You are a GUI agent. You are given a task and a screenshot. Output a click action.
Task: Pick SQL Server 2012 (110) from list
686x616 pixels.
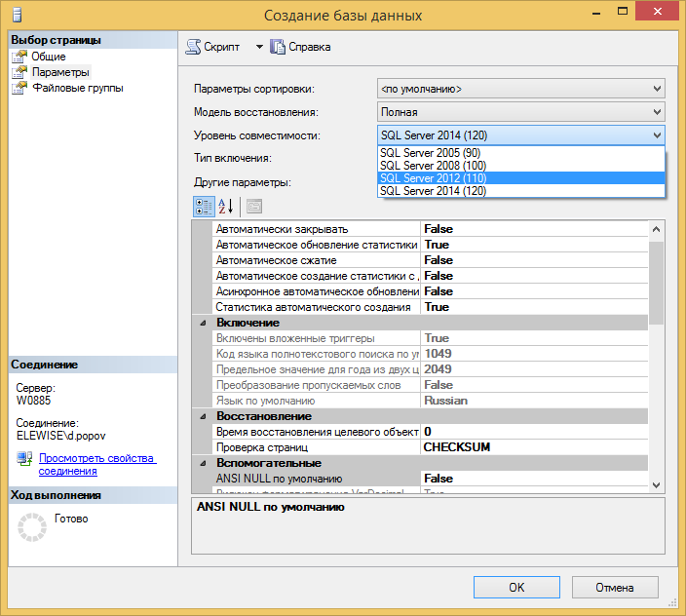pos(432,178)
